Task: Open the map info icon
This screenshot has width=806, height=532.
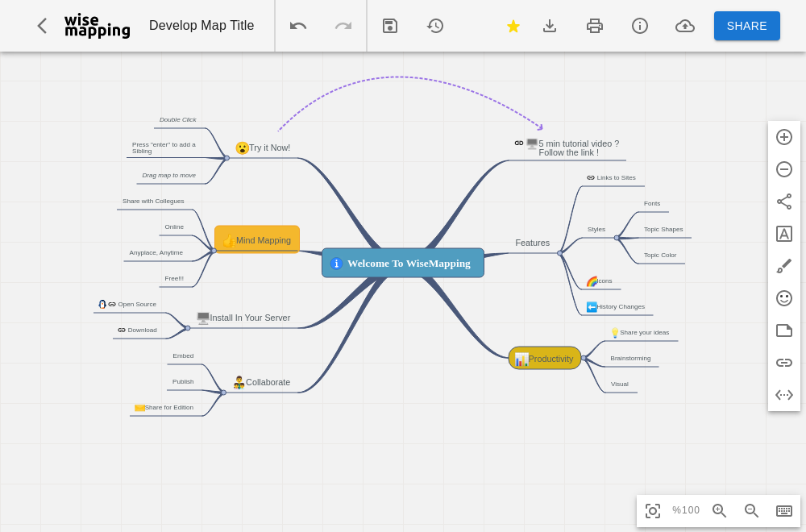Action: tap(640, 26)
